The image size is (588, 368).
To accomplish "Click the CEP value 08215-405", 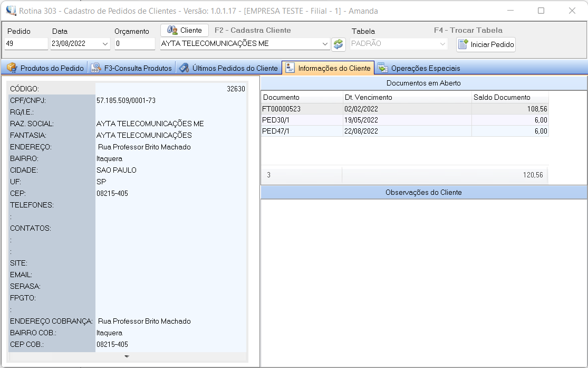I will 112,193.
